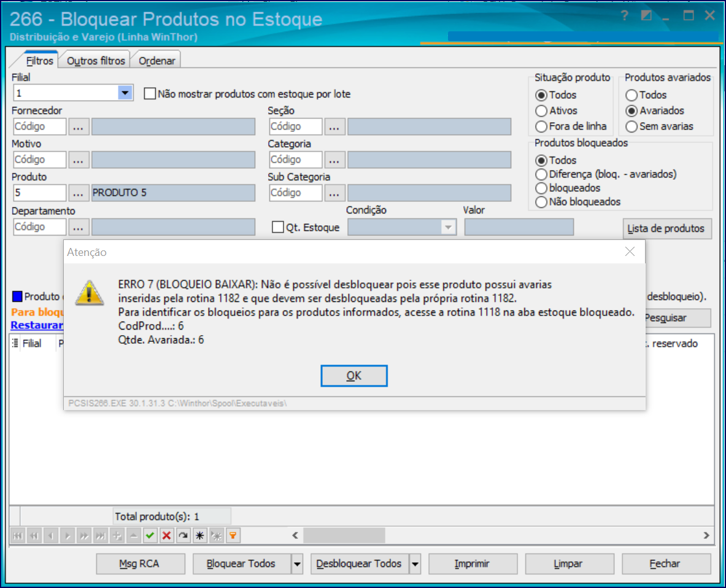Click Lista de produtos button
The height and width of the screenshot is (588, 726).
666,228
